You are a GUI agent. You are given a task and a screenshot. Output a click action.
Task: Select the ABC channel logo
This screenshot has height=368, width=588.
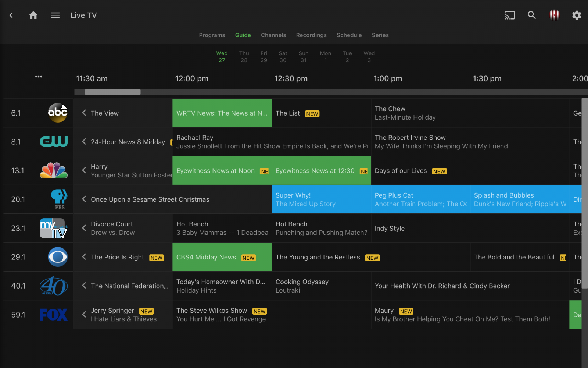click(58, 113)
